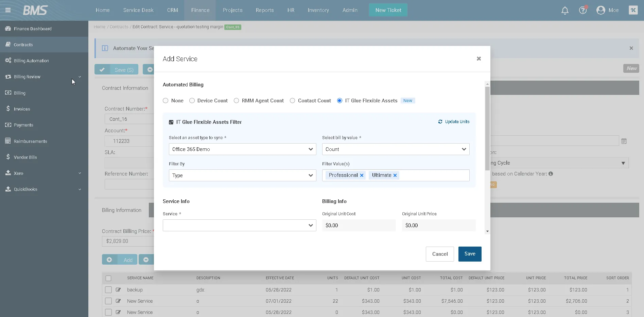The width and height of the screenshot is (644, 317).
Task: Open the Select bill by value dropdown
Action: (x=396, y=149)
